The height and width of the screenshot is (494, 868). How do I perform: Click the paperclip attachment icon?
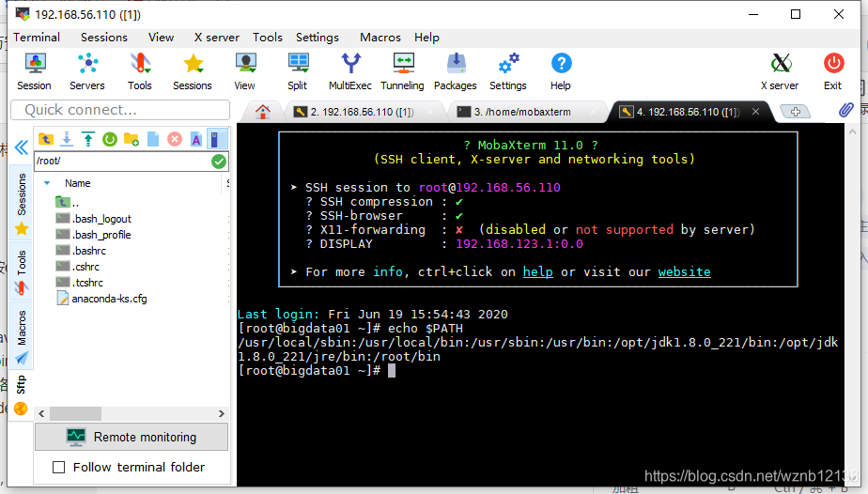click(845, 110)
